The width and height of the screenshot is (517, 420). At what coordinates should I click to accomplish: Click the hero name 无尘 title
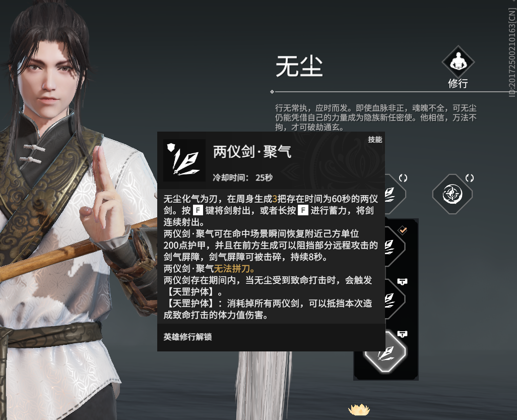click(299, 66)
